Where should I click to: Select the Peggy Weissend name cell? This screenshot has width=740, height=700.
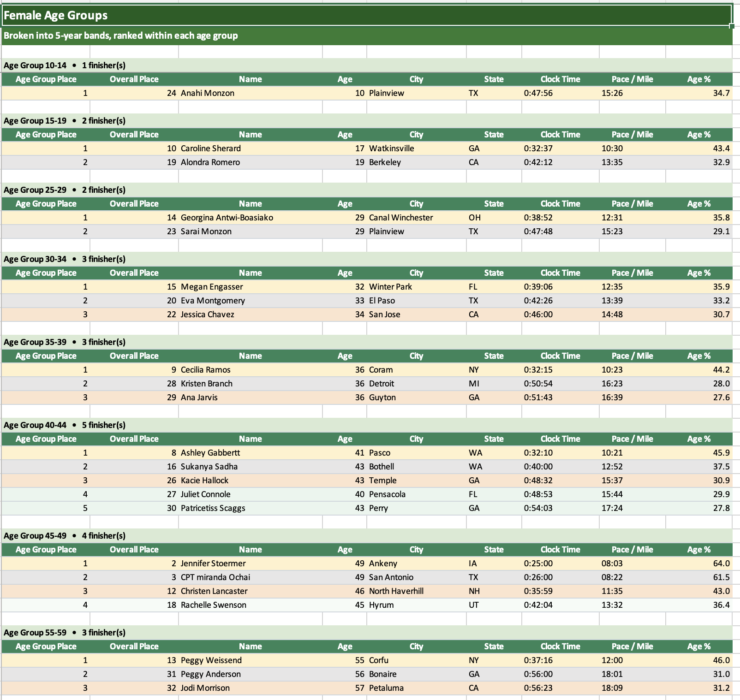tap(211, 660)
